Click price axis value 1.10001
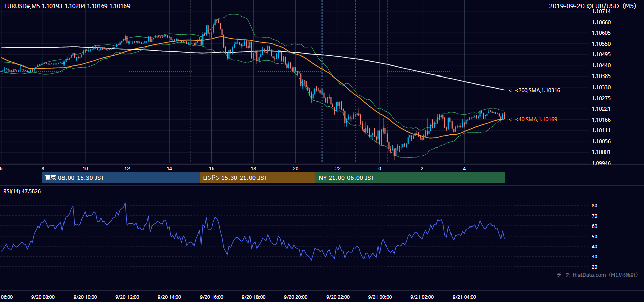Image resolution: width=644 pixels, height=302 pixels. point(601,152)
